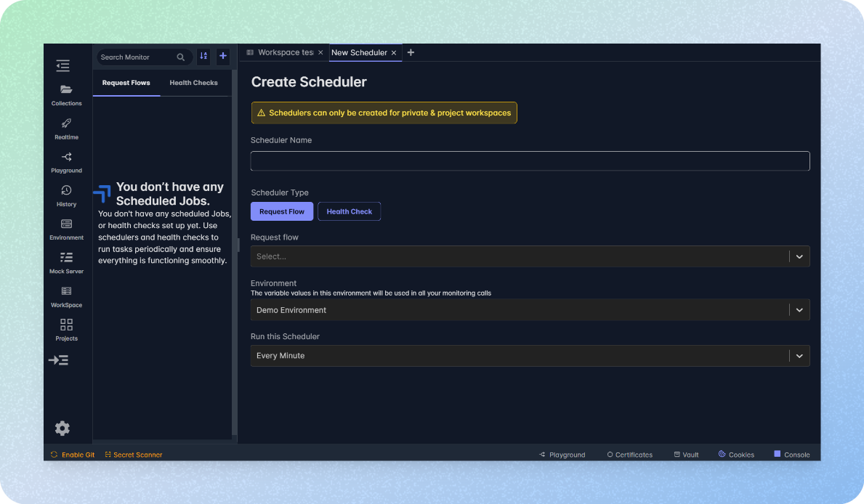The width and height of the screenshot is (864, 504).
Task: Create a new monitor with the plus icon
Action: pyautogui.click(x=222, y=56)
